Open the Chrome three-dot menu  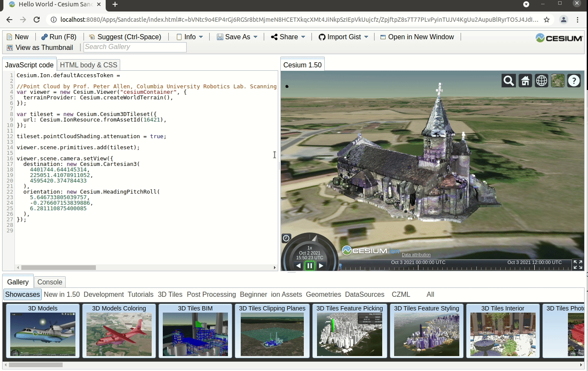pyautogui.click(x=578, y=20)
